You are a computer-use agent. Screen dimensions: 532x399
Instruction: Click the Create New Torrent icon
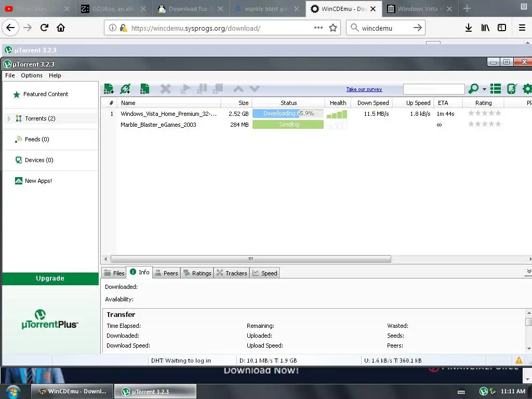144,89
